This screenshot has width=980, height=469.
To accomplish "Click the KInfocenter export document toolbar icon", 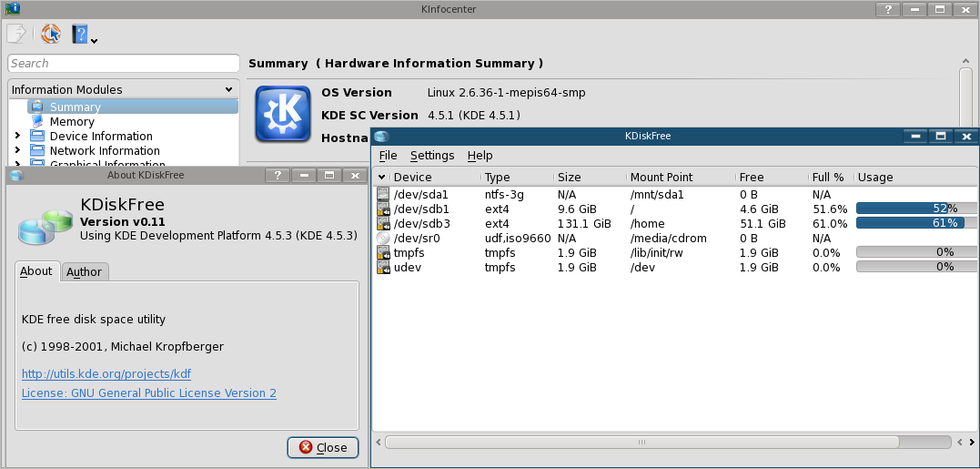I will point(16,33).
